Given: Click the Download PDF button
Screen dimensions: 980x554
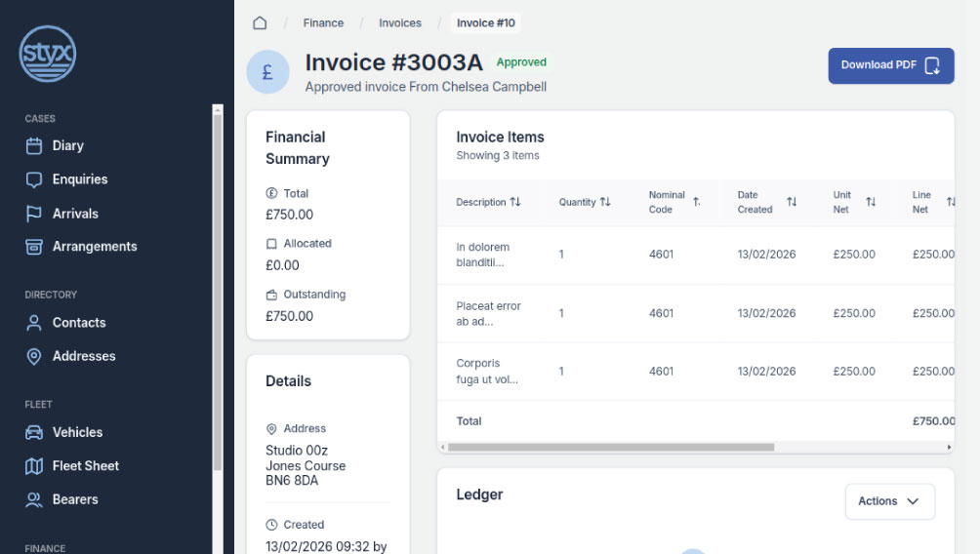Looking at the screenshot, I should pos(890,65).
